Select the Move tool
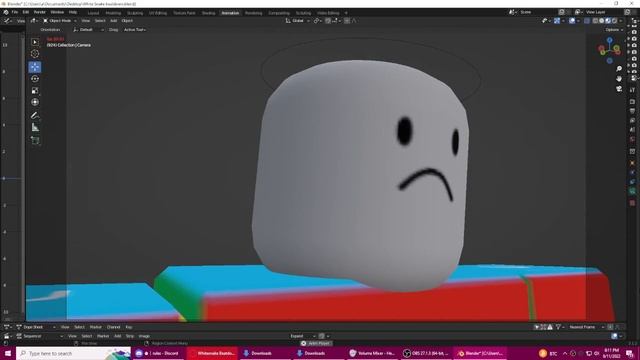 point(35,67)
